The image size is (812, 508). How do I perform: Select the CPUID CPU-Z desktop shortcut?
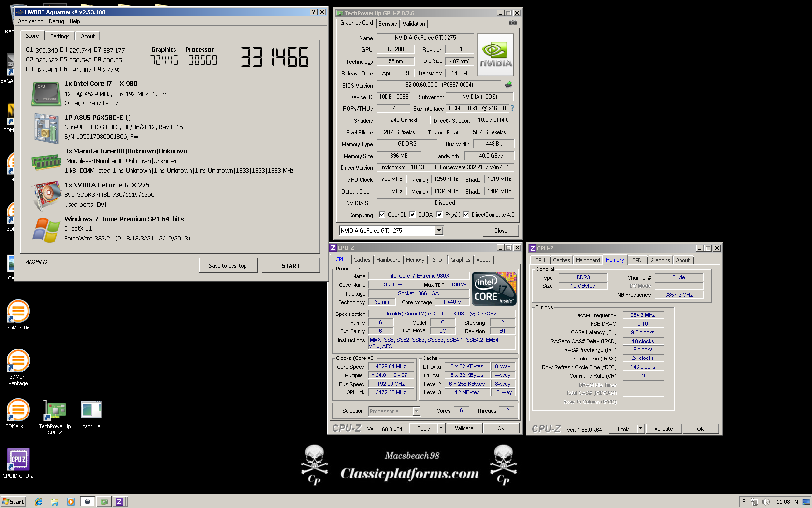(x=18, y=463)
